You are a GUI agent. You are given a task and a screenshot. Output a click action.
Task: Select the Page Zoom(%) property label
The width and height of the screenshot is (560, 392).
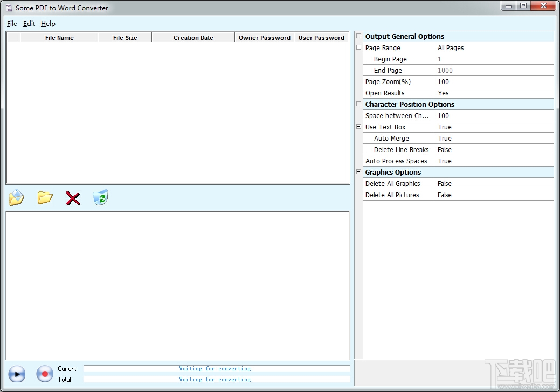click(388, 82)
